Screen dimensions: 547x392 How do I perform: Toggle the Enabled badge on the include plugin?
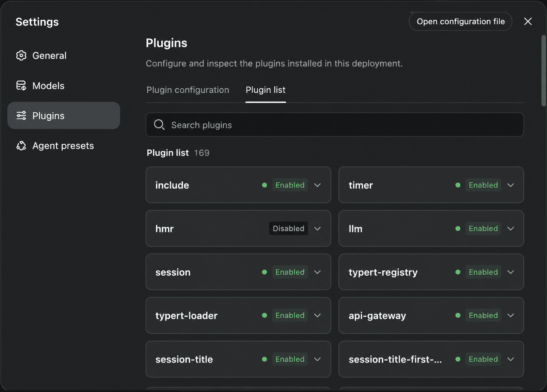point(290,185)
